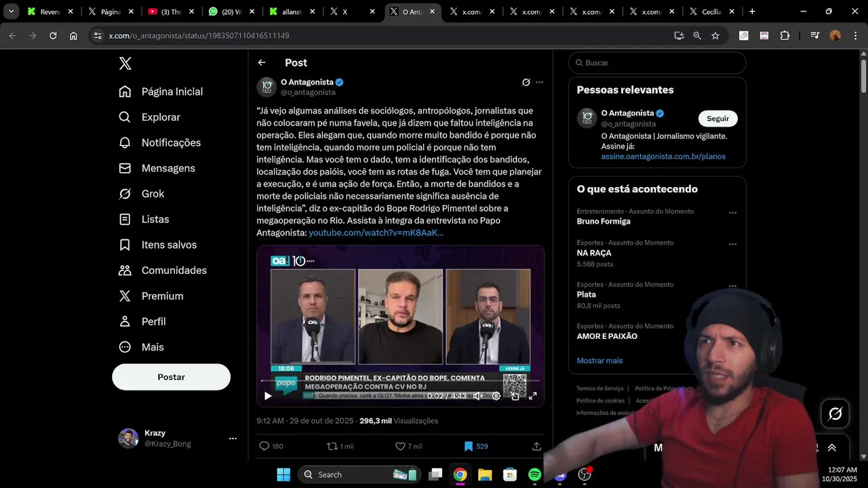Go back using the Post arrow
Screen dimensions: 868x488
click(x=262, y=62)
